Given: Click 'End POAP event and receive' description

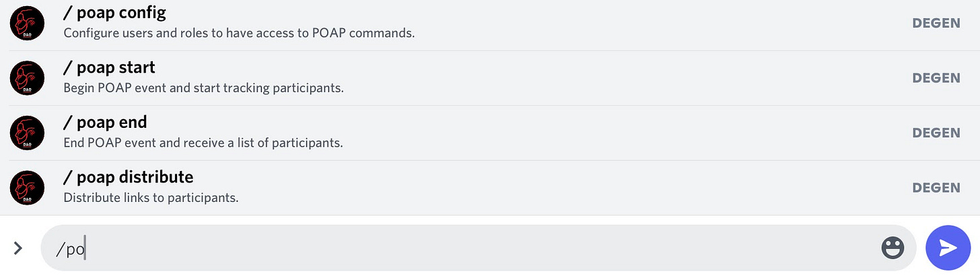Looking at the screenshot, I should (x=203, y=143).
